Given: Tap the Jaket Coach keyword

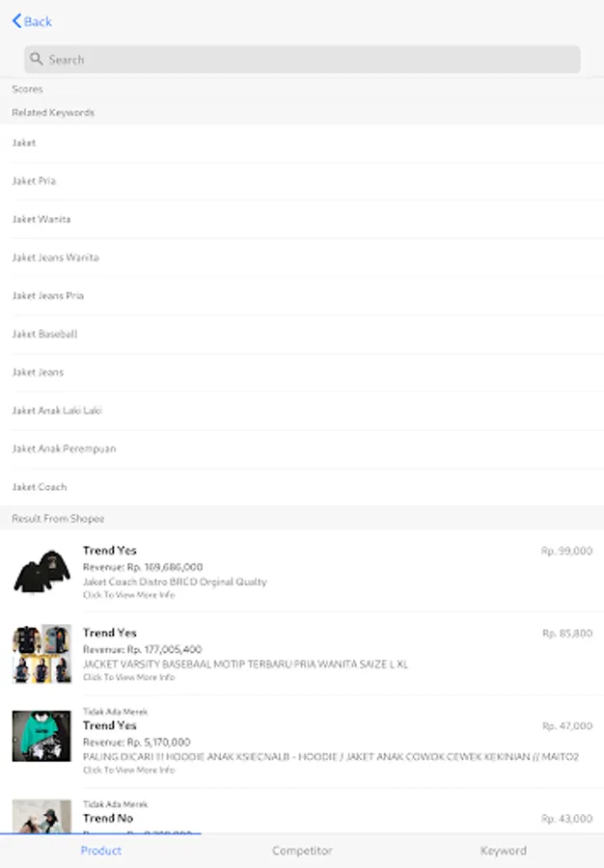Looking at the screenshot, I should 40,487.
